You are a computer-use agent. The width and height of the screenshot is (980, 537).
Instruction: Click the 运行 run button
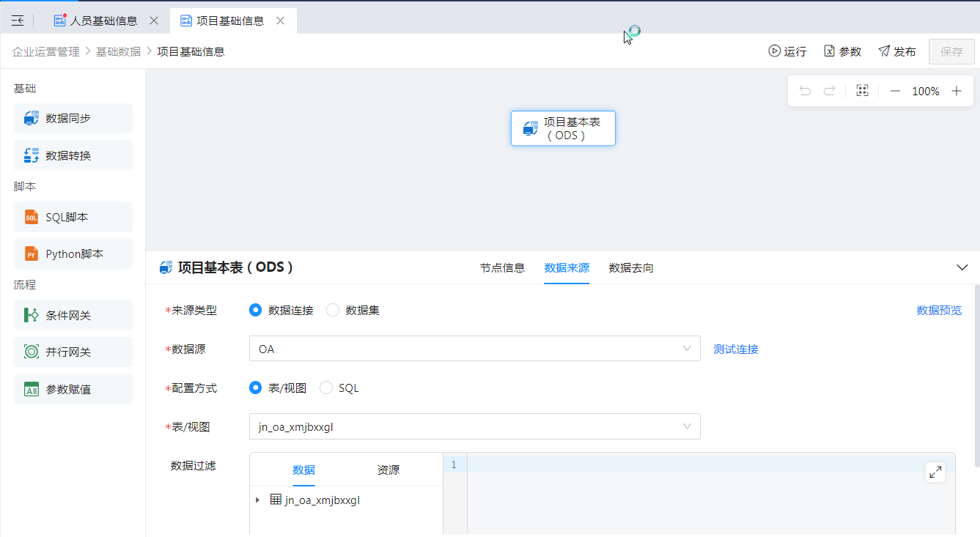(787, 51)
